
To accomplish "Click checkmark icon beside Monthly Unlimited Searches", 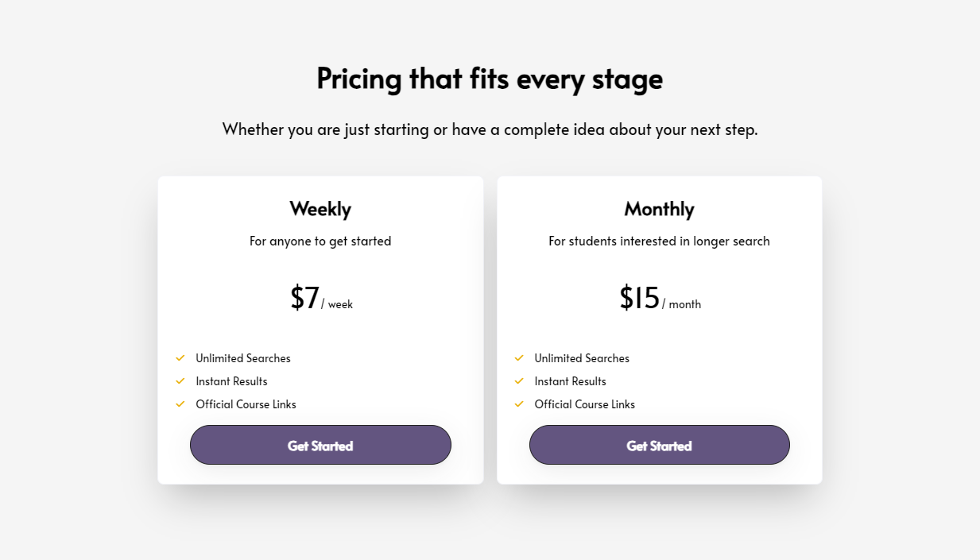I will pos(519,358).
